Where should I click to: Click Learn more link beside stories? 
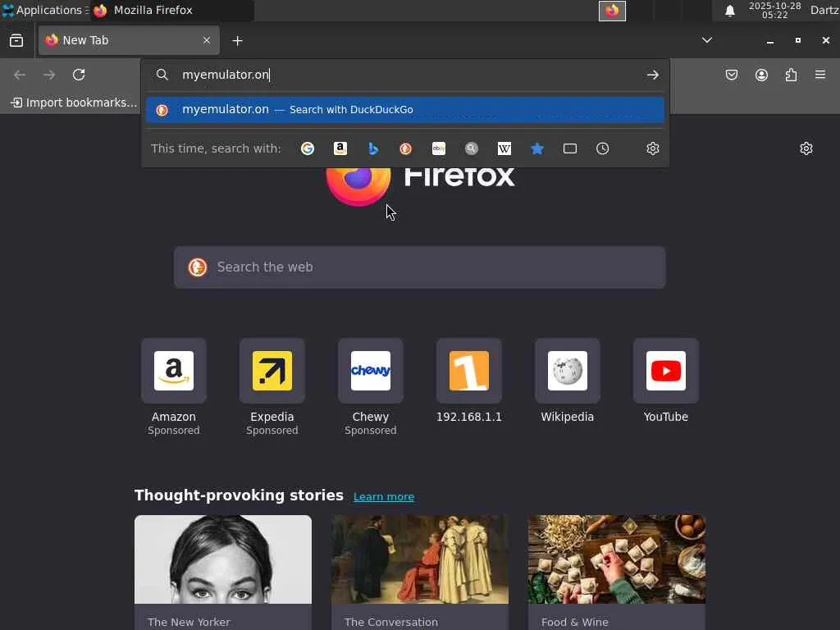pyautogui.click(x=384, y=496)
